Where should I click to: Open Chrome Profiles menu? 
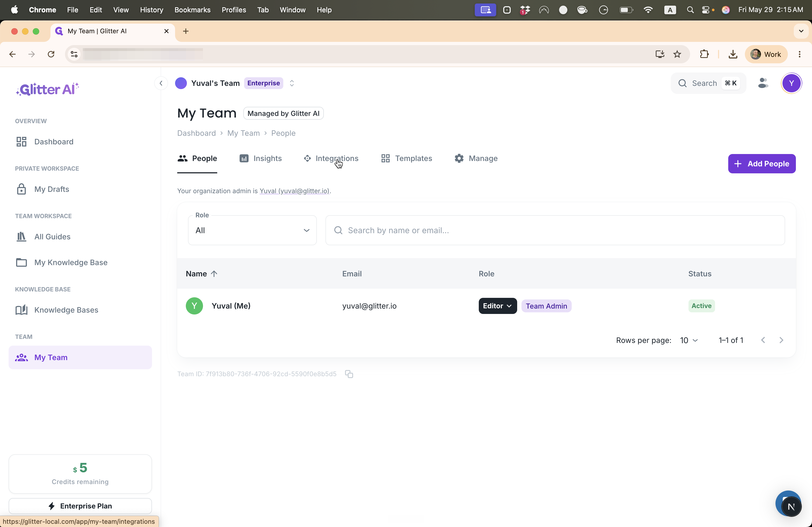pyautogui.click(x=234, y=10)
